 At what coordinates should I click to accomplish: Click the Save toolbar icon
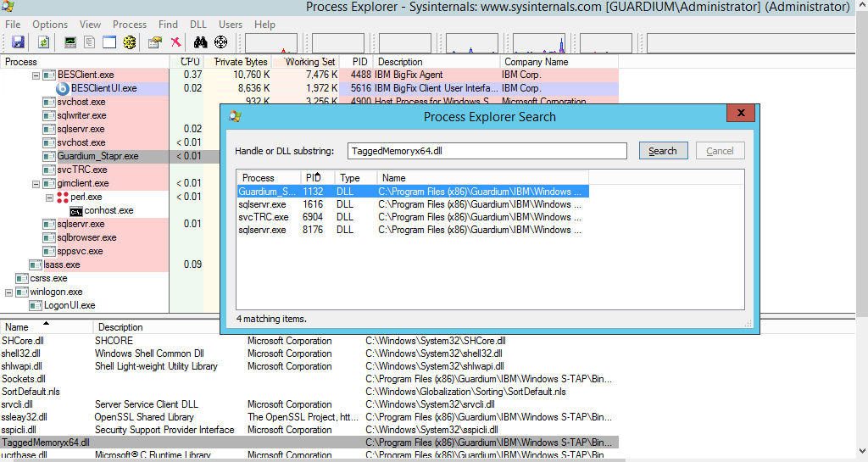click(18, 42)
